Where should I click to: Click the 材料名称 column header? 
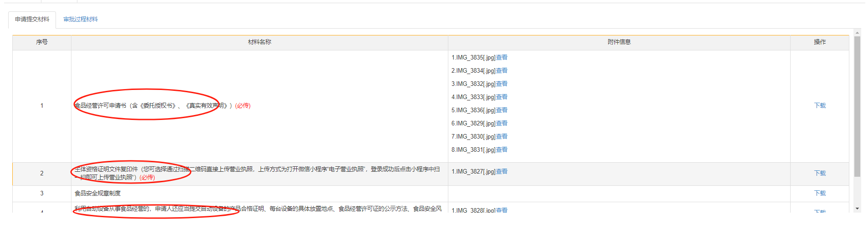259,42
